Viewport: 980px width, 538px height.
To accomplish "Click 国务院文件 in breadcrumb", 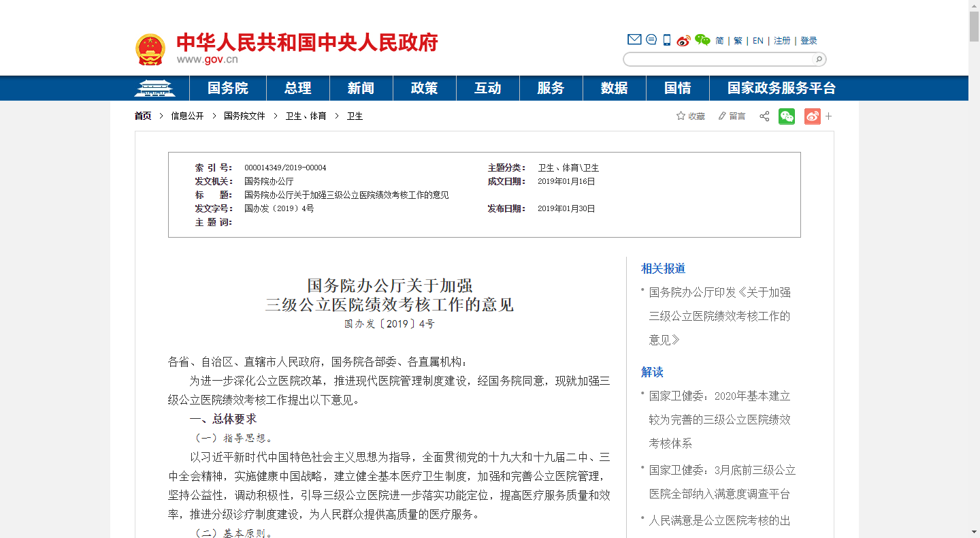I will (244, 116).
